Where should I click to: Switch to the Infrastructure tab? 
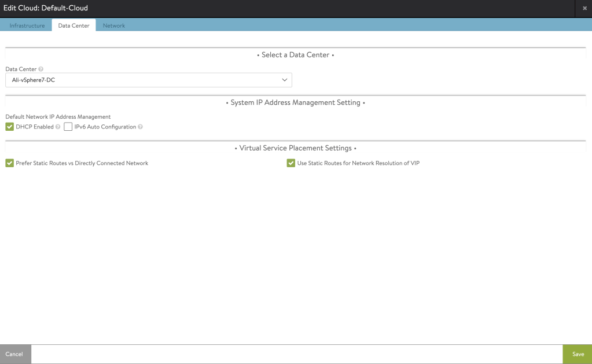tap(27, 25)
